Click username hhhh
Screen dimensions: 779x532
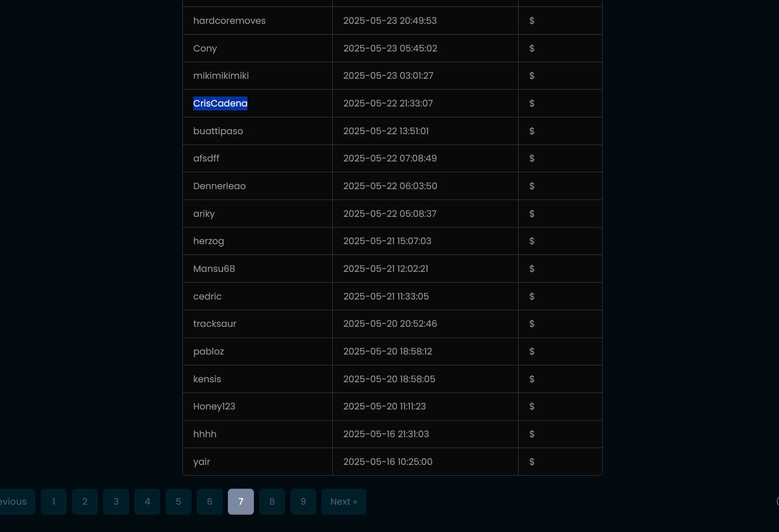point(204,434)
